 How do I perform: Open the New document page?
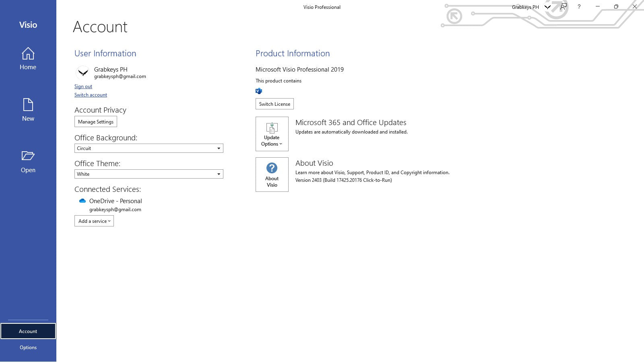(28, 110)
